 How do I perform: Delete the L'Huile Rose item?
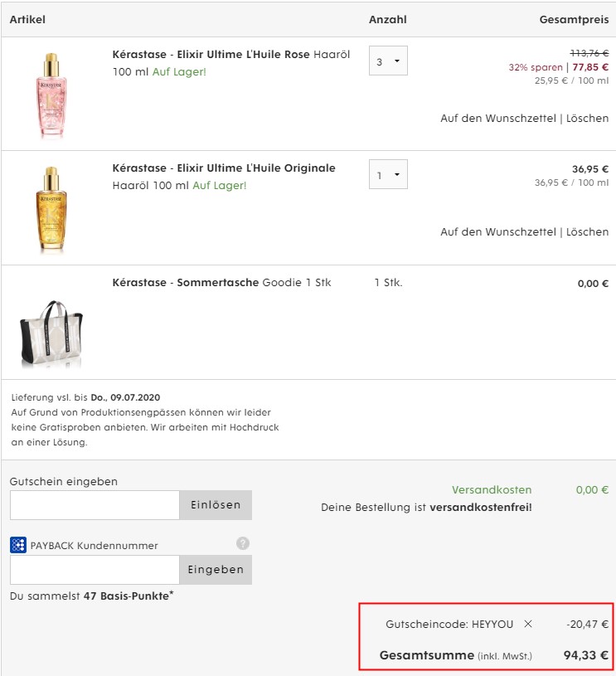click(x=587, y=118)
